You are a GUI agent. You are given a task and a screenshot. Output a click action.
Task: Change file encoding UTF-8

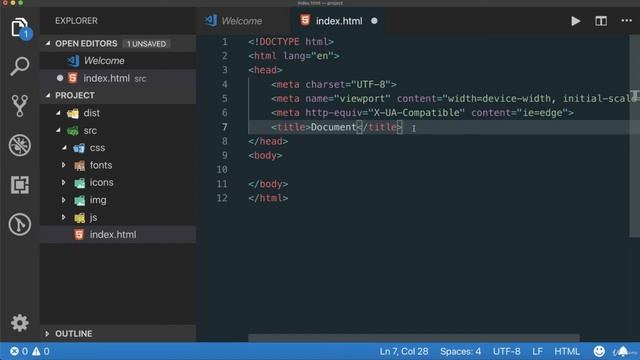pyautogui.click(x=507, y=351)
